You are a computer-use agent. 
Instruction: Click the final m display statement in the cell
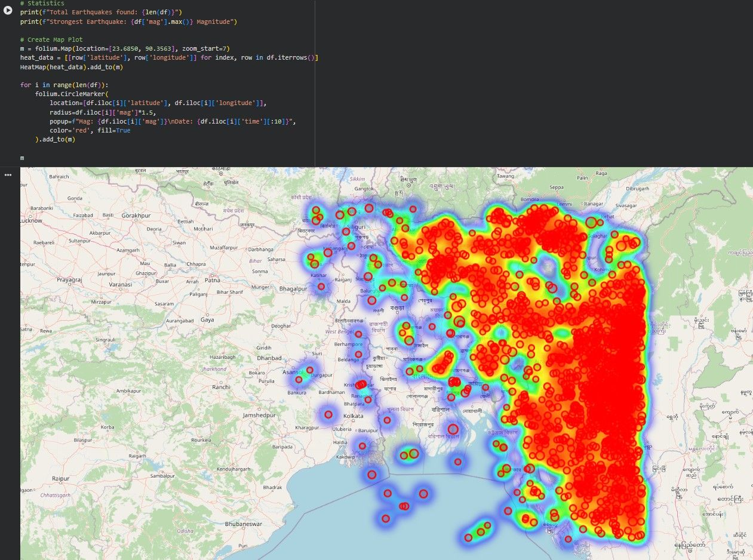click(22, 158)
